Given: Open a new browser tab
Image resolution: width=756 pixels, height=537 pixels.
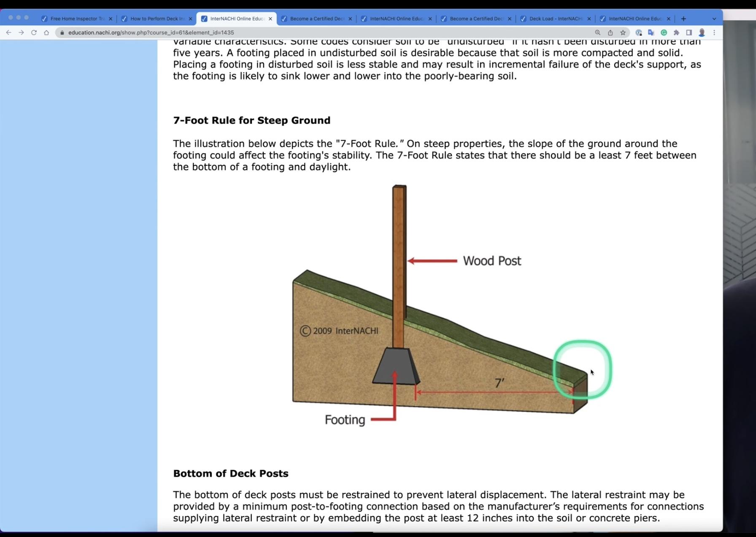Looking at the screenshot, I should pos(683,19).
